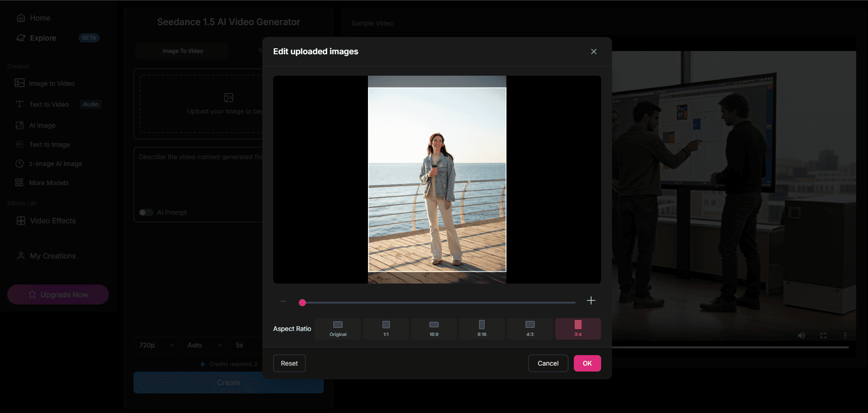Image resolution: width=868 pixels, height=413 pixels.
Task: Open the Video Effects lab
Action: [52, 221]
